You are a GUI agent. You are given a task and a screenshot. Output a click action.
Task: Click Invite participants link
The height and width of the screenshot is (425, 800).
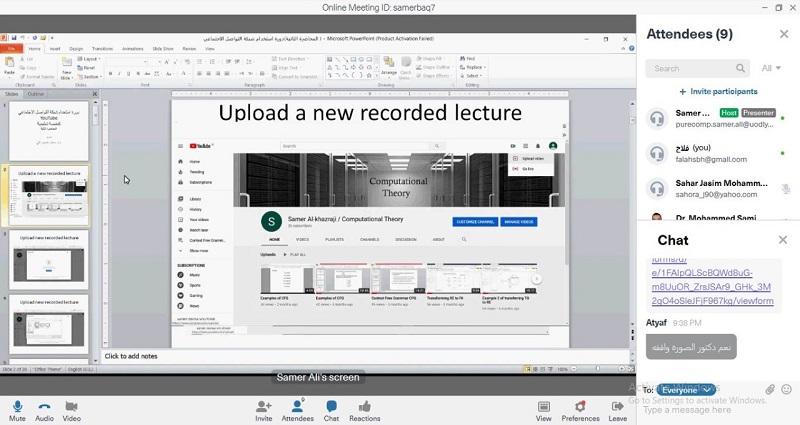click(718, 91)
